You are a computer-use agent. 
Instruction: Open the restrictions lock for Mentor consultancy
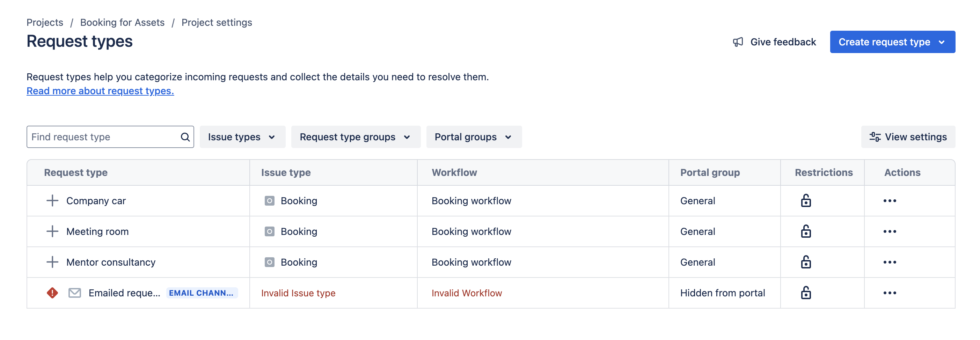coord(806,262)
